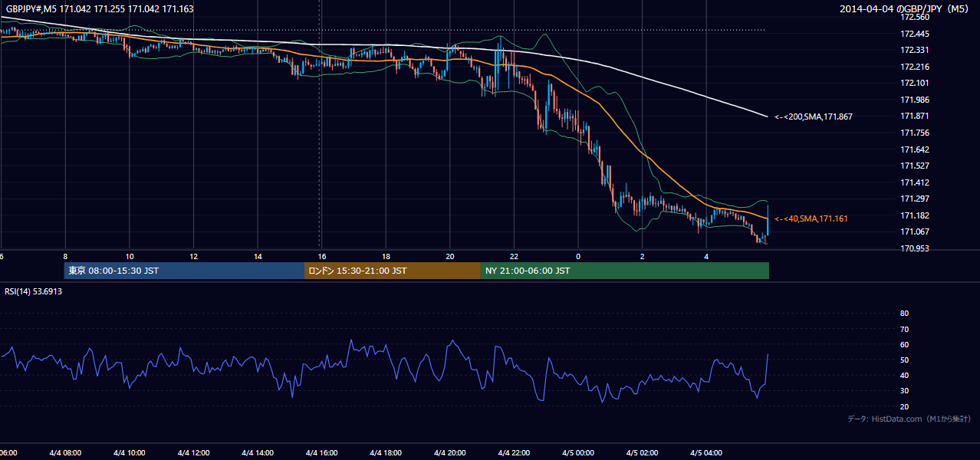The image size is (980, 460).
Task: Click price axis label 171.986
Action: click(914, 100)
